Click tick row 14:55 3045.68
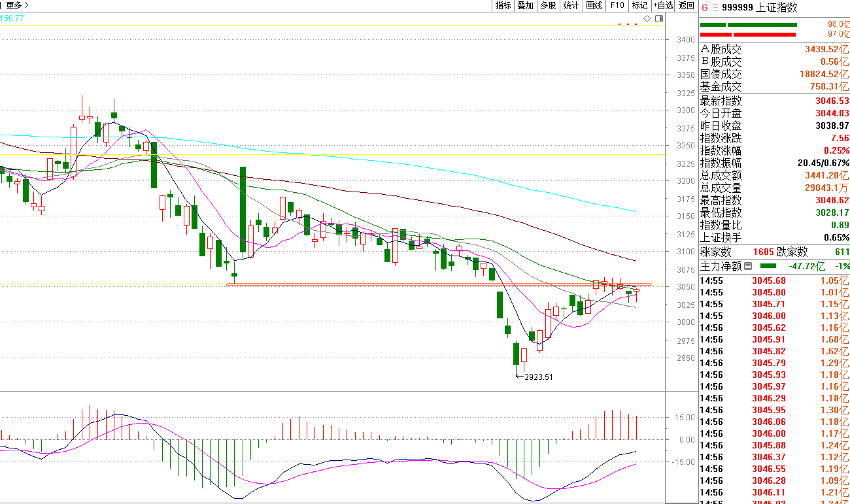Screen dimensions: 850x504 774,280
